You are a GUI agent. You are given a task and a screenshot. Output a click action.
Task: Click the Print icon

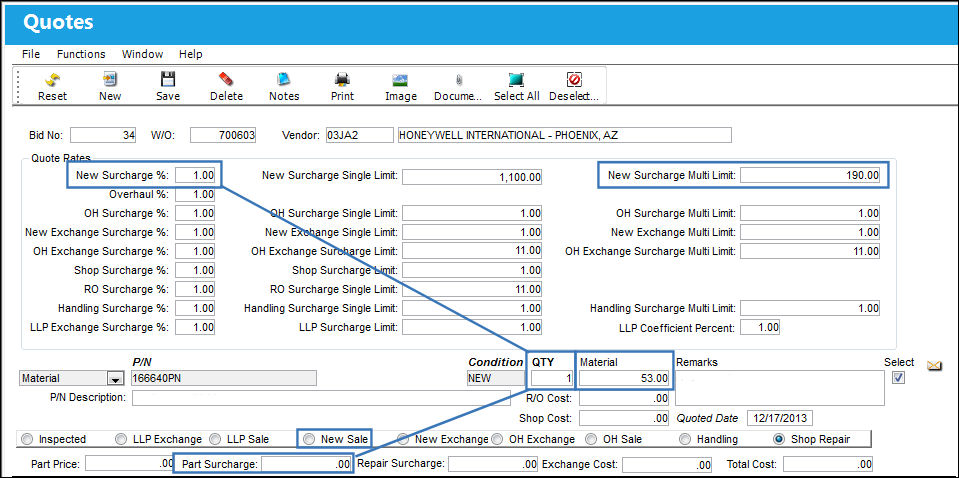(x=342, y=79)
